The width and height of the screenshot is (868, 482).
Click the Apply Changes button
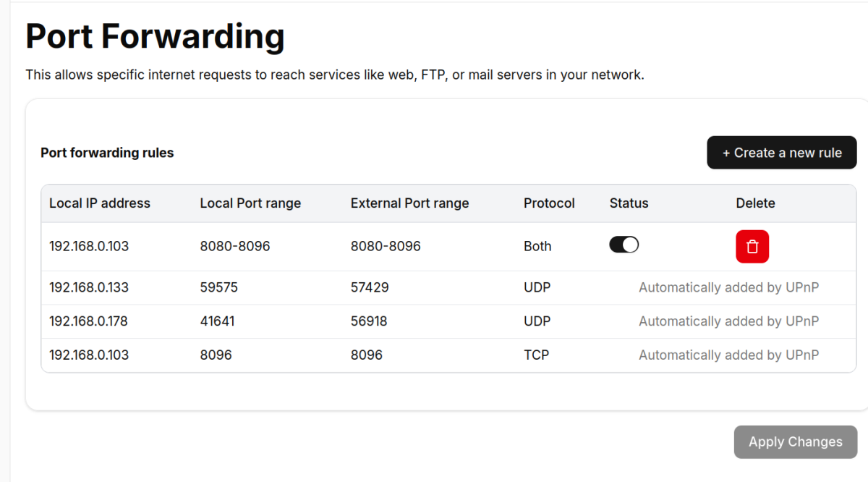tap(796, 441)
